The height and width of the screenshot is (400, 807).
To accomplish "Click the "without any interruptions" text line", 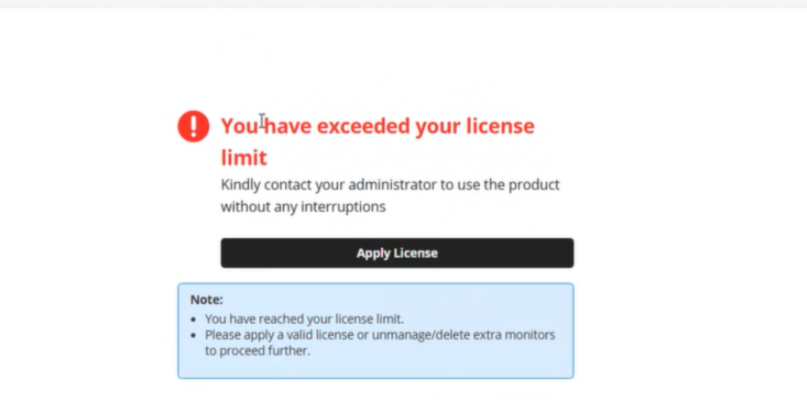I will [x=303, y=207].
